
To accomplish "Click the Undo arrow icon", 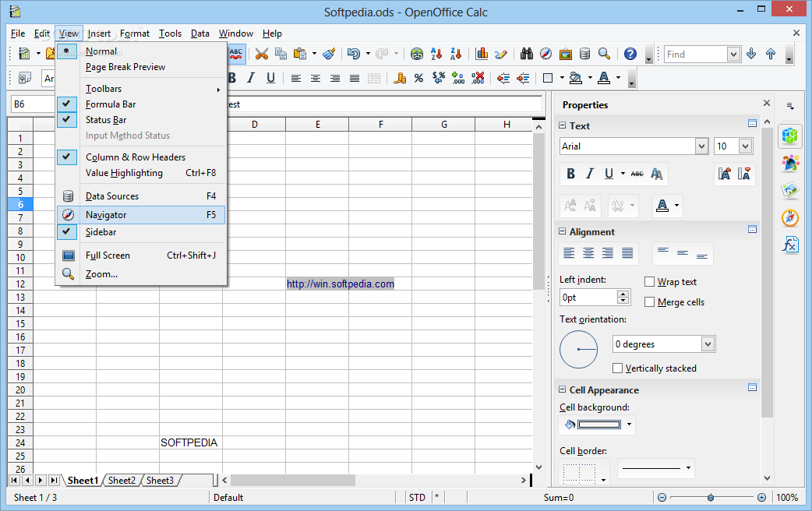I will pos(353,53).
